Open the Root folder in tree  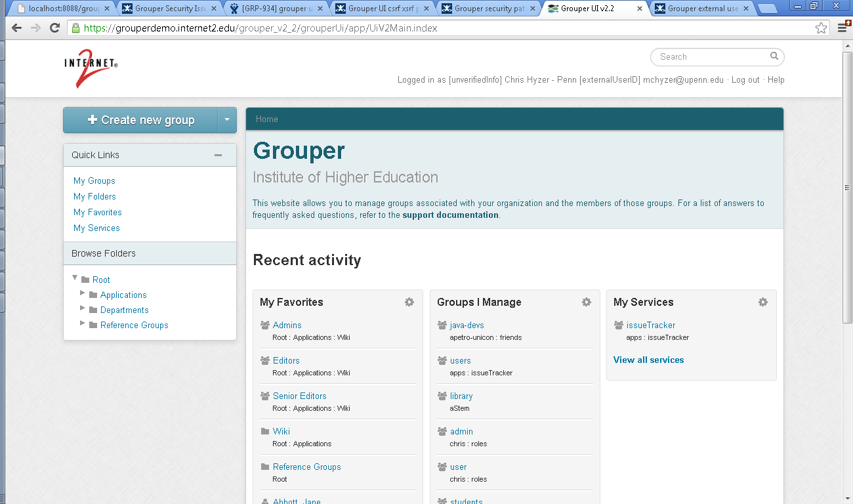pyautogui.click(x=101, y=280)
